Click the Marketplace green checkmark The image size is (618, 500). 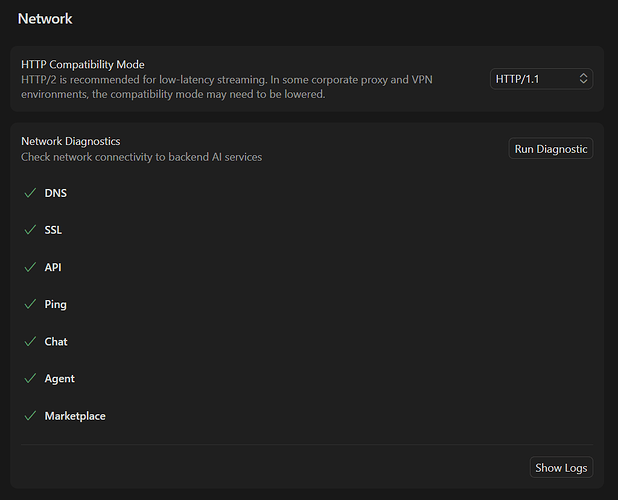[x=29, y=415]
